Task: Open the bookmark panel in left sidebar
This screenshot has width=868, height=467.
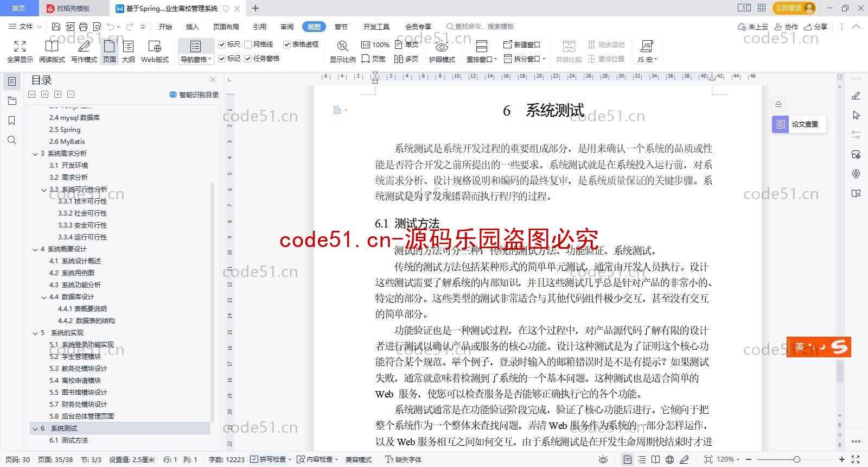Action: (x=12, y=121)
